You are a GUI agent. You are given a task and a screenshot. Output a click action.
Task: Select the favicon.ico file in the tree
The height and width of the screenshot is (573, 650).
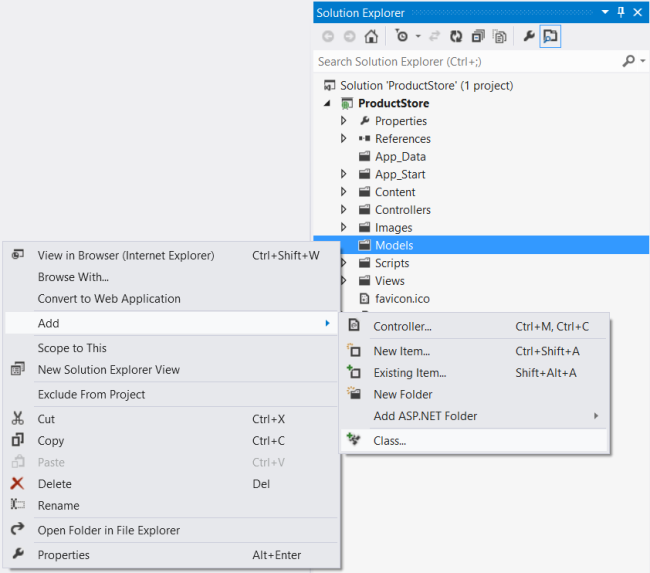pyautogui.click(x=402, y=298)
